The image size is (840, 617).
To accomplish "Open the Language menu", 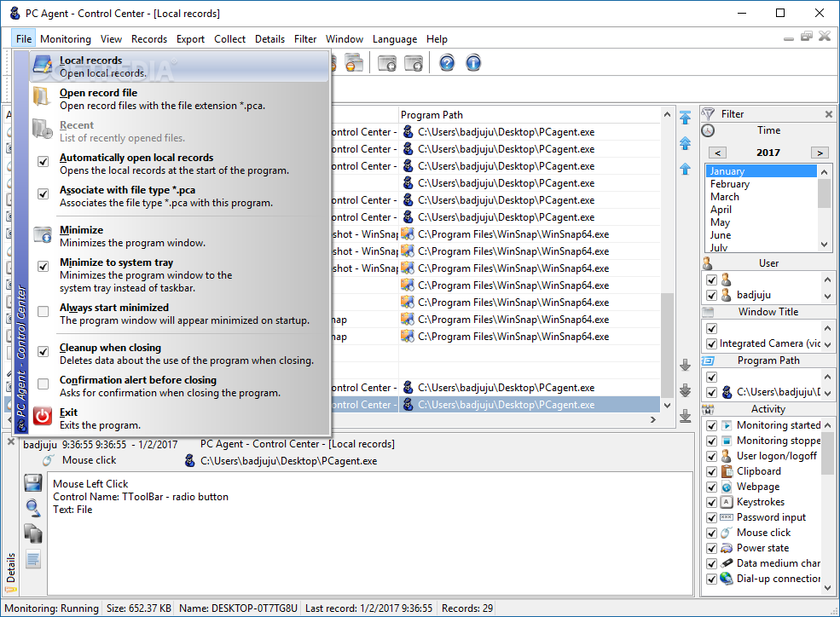I will 395,39.
